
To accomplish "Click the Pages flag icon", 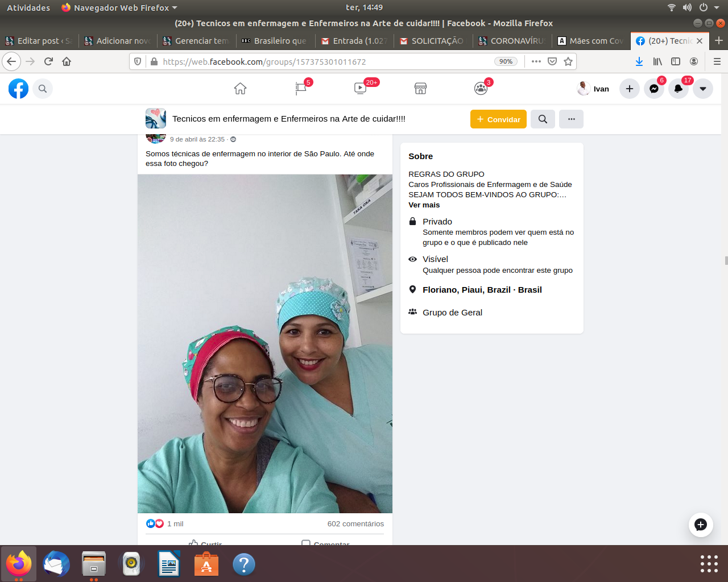I will [x=301, y=89].
